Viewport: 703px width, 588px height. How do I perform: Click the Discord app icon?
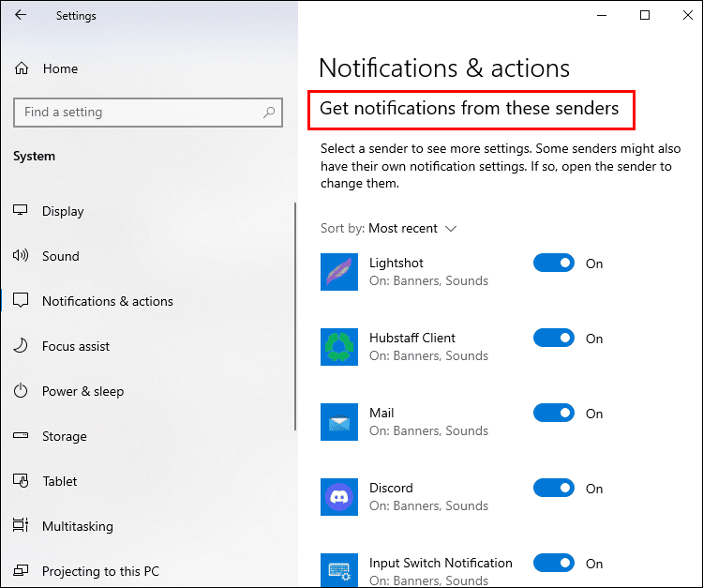[x=339, y=497]
